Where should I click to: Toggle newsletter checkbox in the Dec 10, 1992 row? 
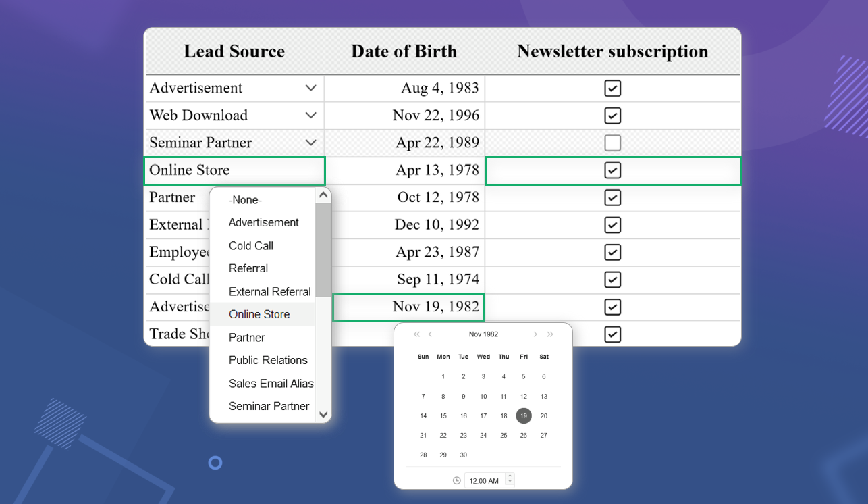coord(612,225)
